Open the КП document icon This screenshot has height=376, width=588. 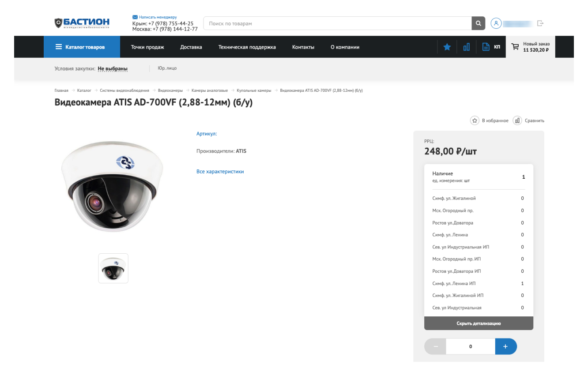tap(490, 47)
